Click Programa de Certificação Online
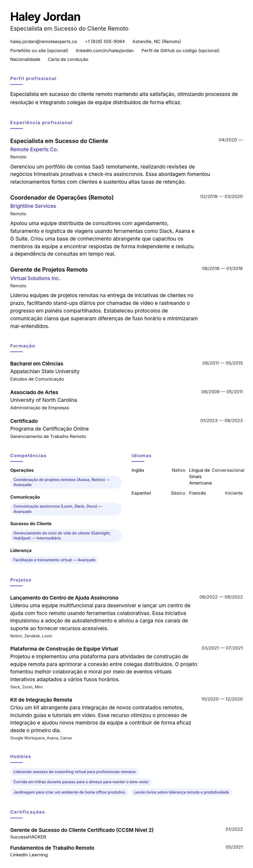The height and width of the screenshot is (868, 253). [x=49, y=429]
